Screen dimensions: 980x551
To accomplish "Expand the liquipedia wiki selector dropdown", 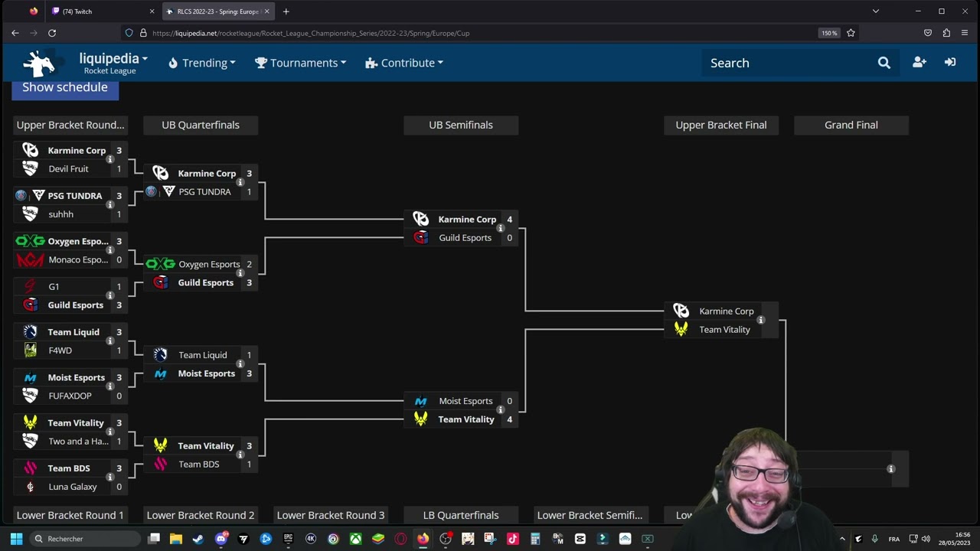I will 113,58.
